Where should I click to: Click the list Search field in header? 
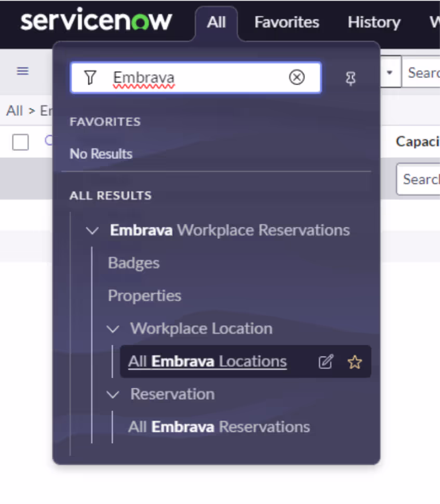click(421, 72)
